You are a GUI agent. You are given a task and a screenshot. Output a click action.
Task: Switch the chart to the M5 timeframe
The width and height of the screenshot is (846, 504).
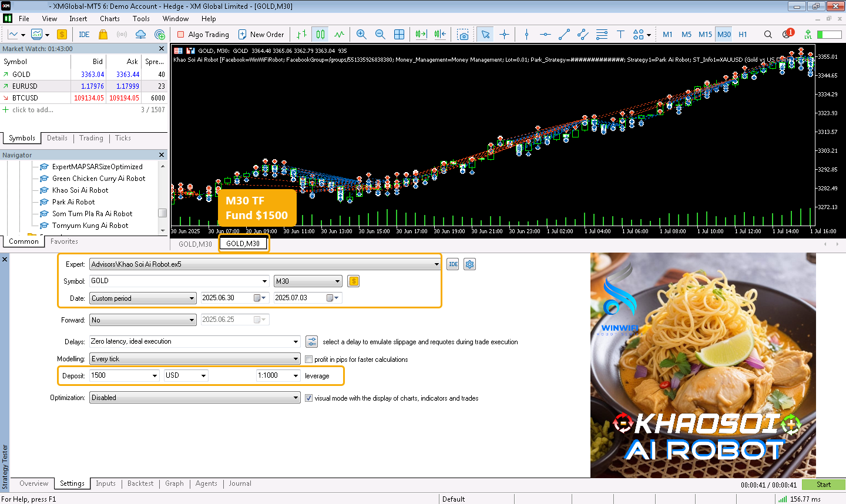(686, 35)
